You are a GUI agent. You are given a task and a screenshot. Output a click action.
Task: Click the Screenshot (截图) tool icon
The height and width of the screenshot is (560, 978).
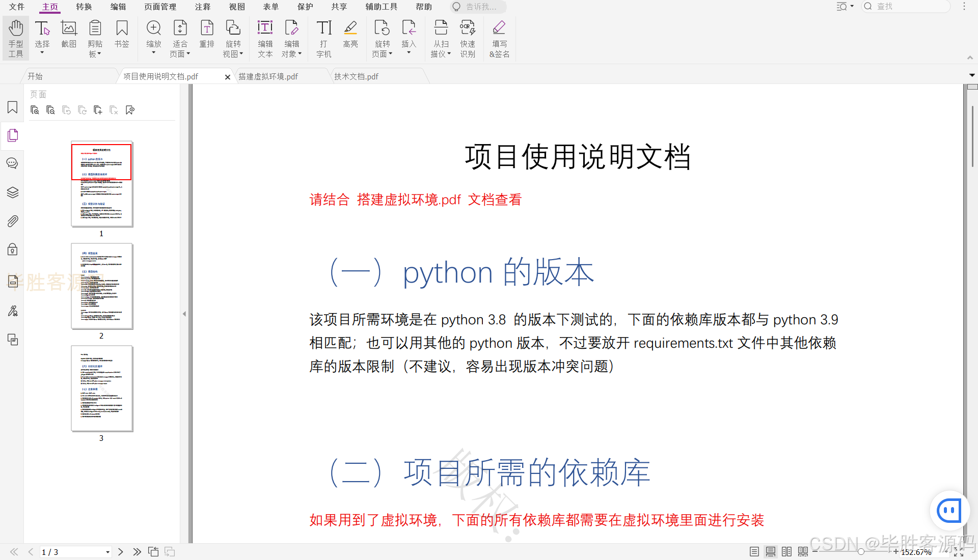coord(69,34)
